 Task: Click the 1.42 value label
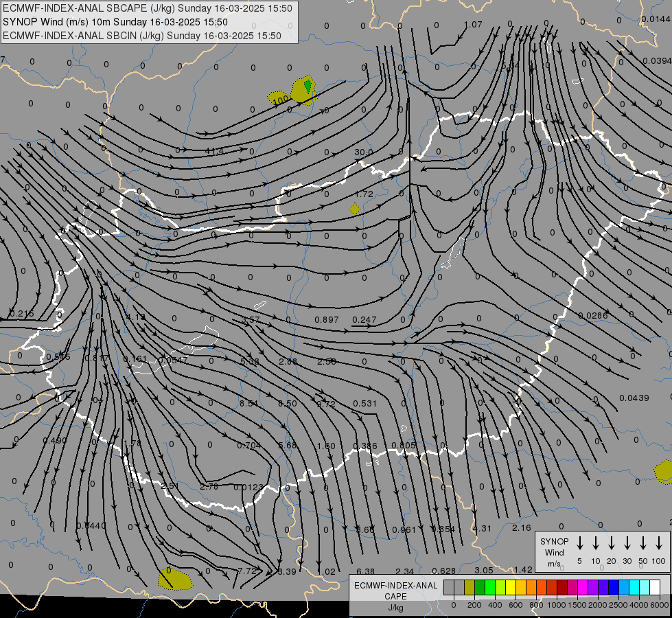click(523, 569)
